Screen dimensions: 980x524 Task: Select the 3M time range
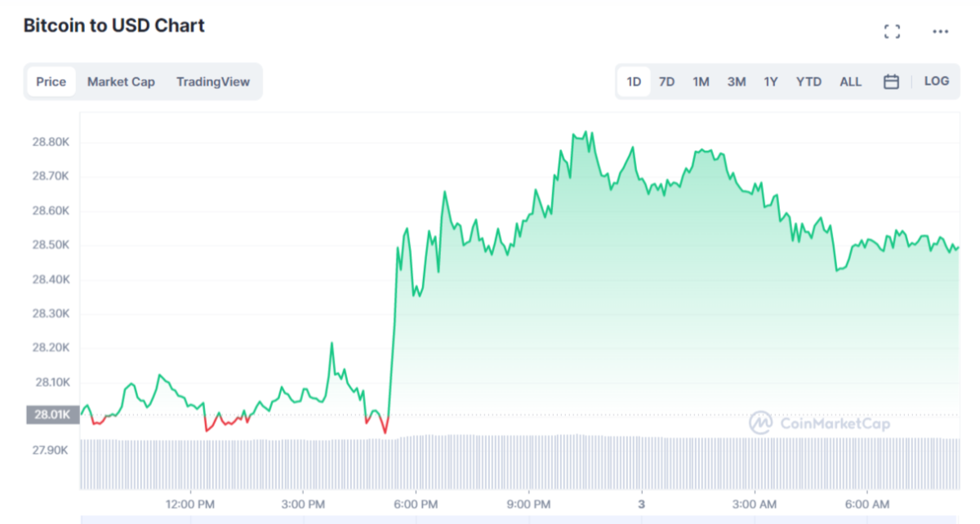(737, 82)
